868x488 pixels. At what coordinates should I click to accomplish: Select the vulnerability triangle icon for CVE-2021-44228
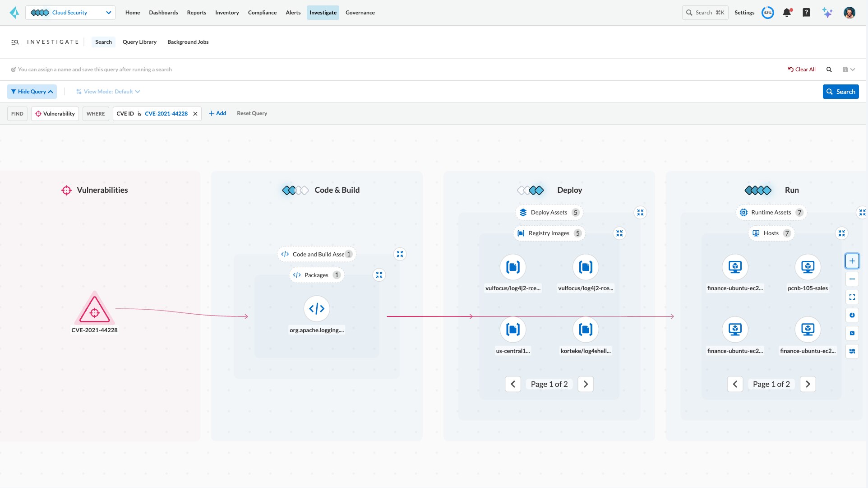95,310
